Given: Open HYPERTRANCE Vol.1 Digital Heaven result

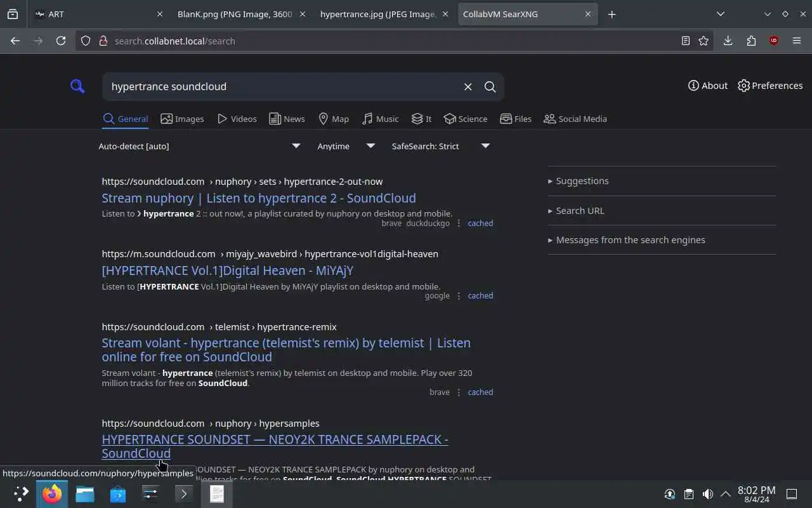Looking at the screenshot, I should [x=227, y=271].
